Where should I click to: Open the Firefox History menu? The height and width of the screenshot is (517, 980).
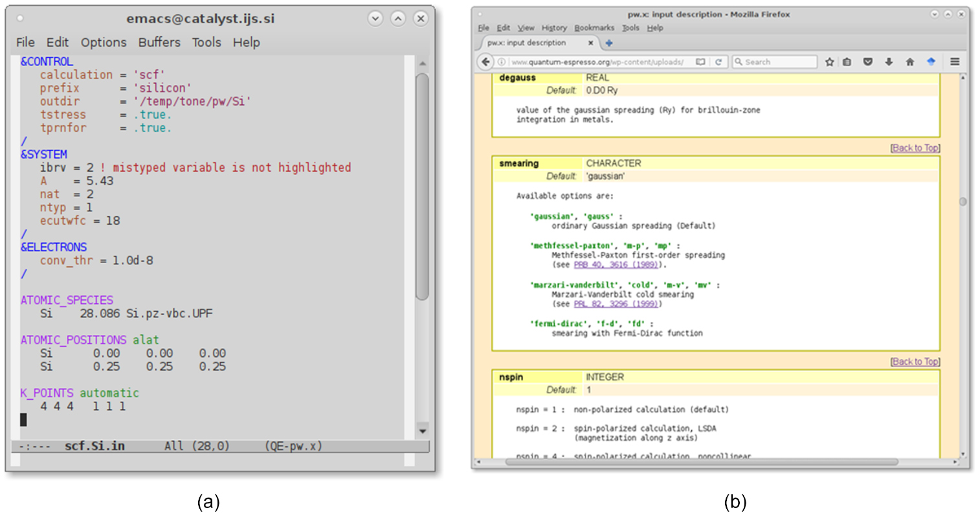pos(554,28)
